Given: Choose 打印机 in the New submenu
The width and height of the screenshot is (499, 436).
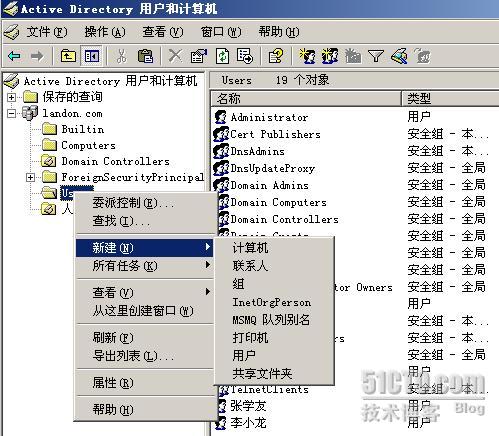Looking at the screenshot, I should [x=274, y=338].
